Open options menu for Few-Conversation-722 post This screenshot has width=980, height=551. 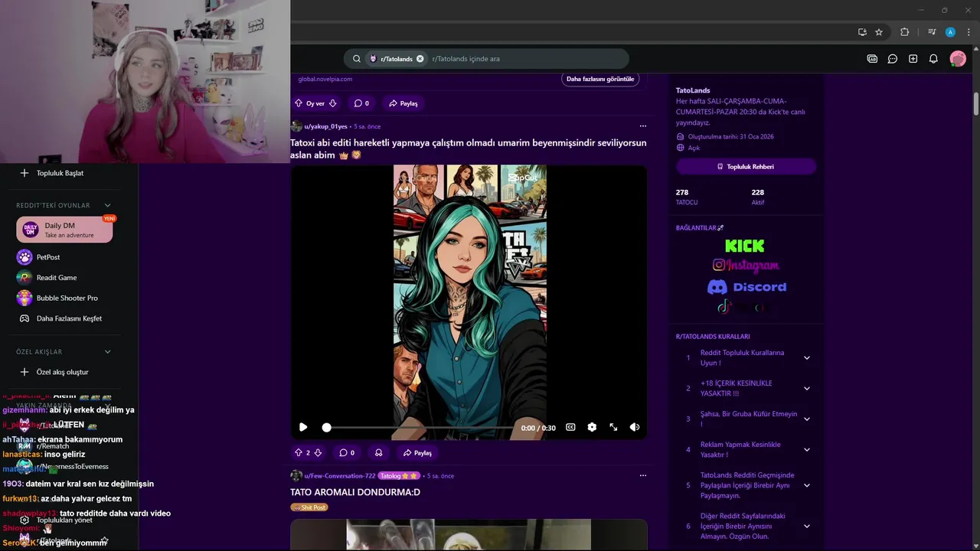click(x=643, y=476)
